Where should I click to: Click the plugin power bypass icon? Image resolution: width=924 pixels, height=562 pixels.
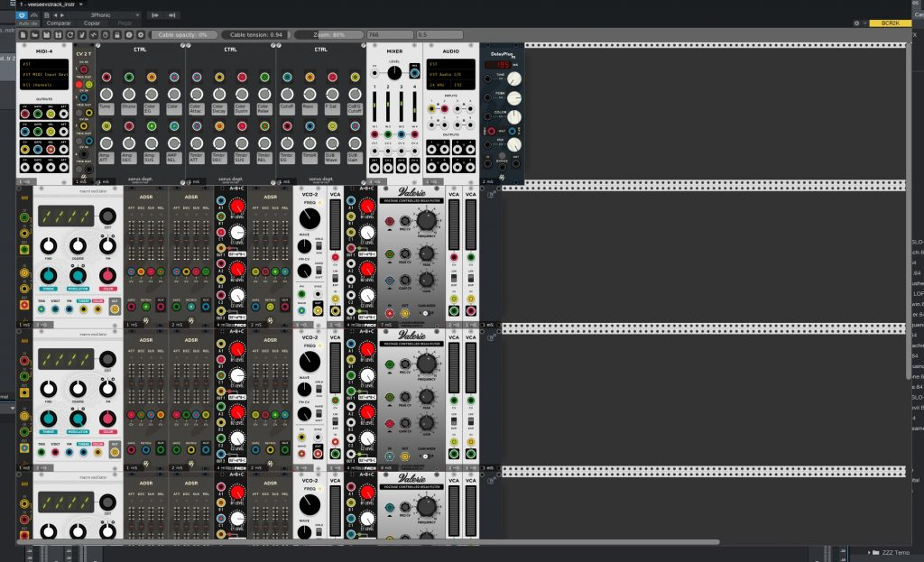coord(22,14)
